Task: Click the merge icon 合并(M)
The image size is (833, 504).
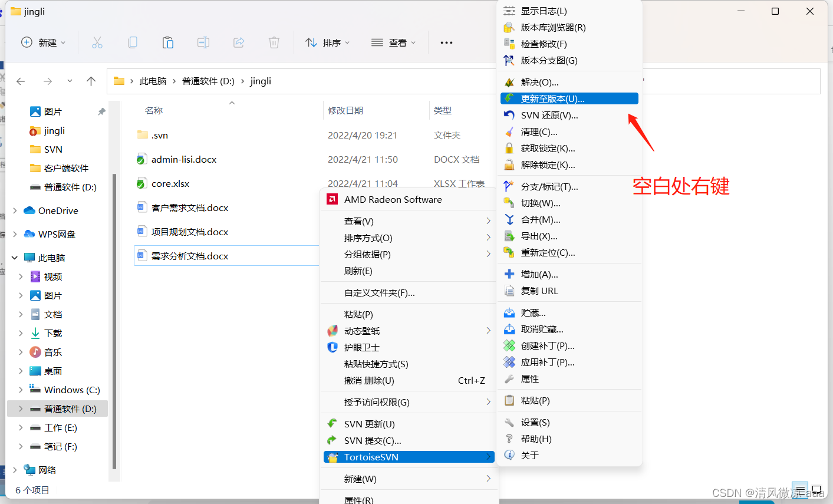Action: 509,220
